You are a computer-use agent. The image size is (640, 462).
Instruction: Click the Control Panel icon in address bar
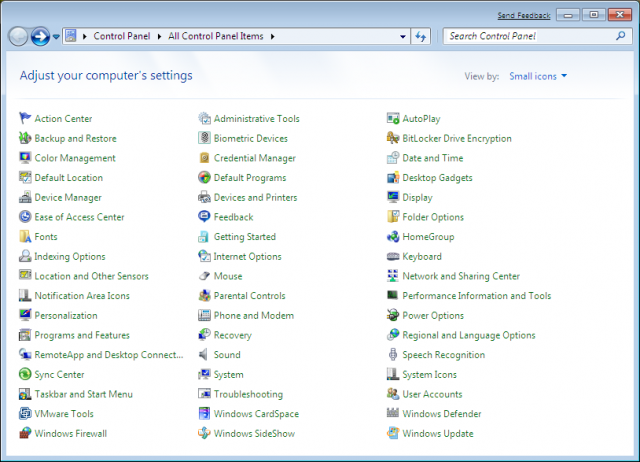point(71,36)
